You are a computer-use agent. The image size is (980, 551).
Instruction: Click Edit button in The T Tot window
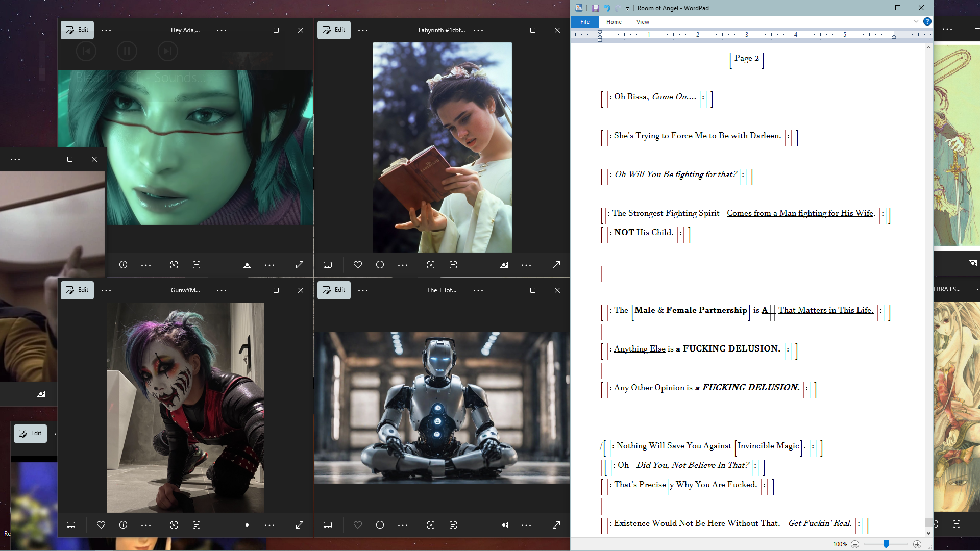pyautogui.click(x=334, y=290)
